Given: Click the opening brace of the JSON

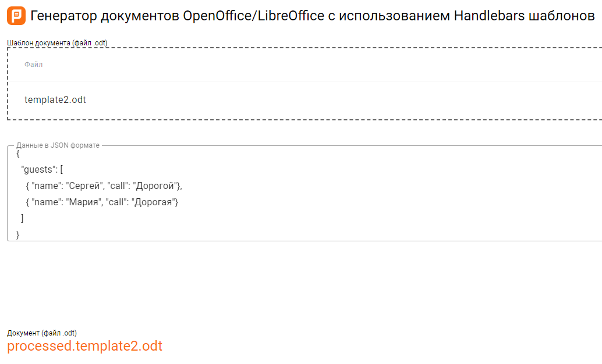Looking at the screenshot, I should click(17, 154).
